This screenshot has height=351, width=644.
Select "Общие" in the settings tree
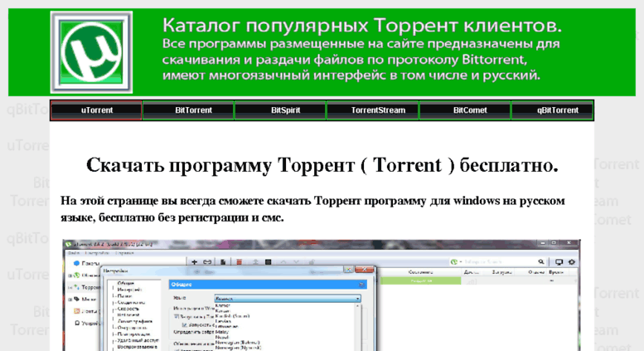[126, 283]
